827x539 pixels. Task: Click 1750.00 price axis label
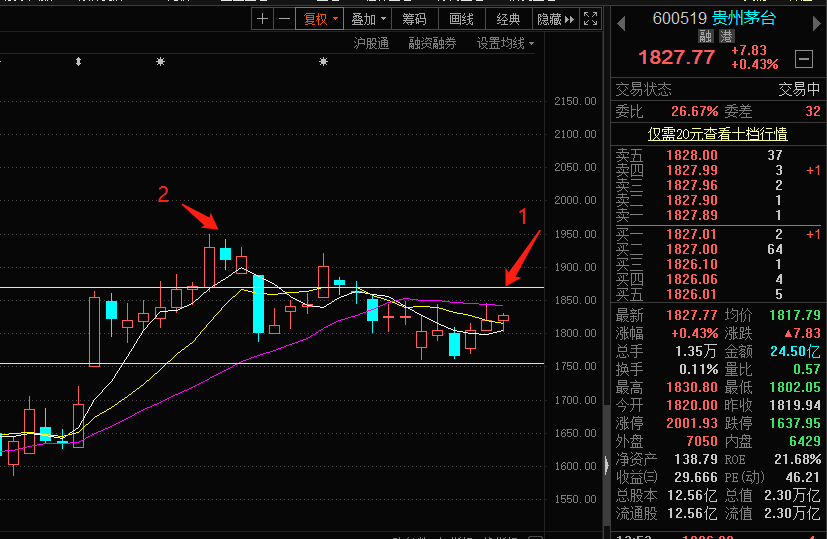tap(575, 366)
